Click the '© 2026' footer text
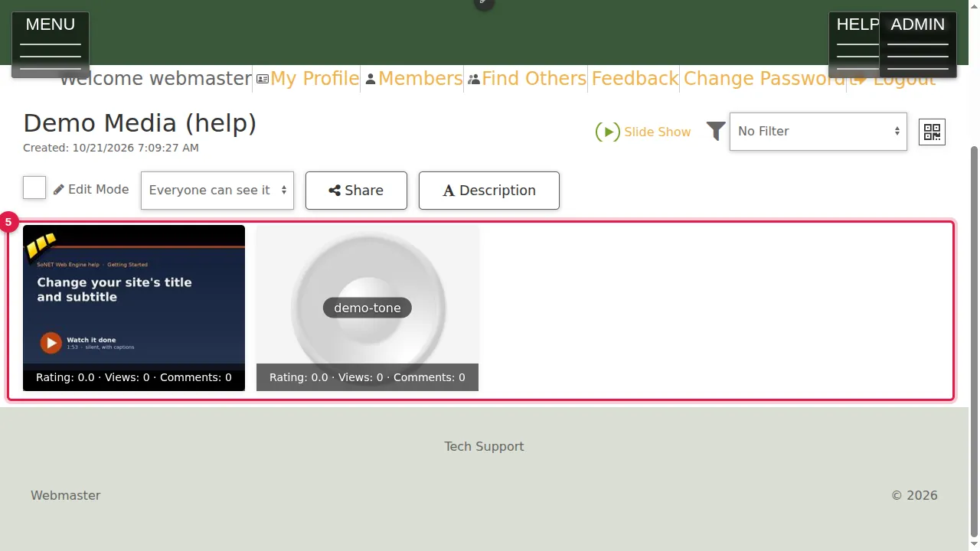The image size is (980, 551). (x=914, y=495)
